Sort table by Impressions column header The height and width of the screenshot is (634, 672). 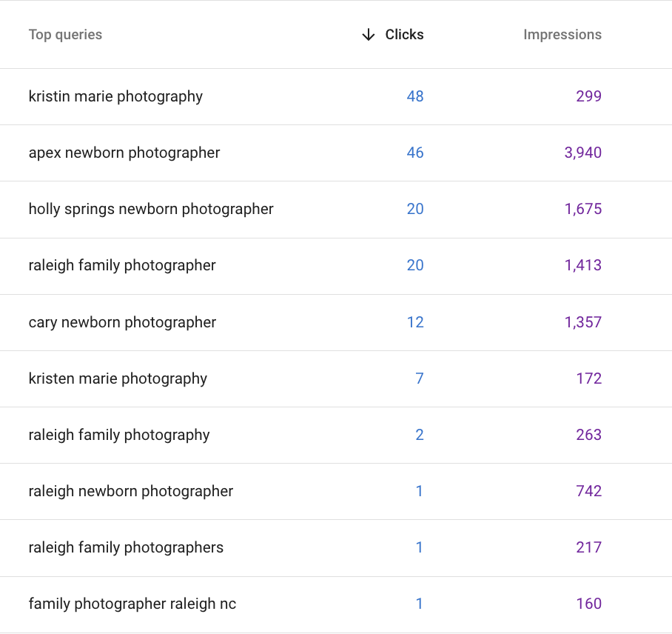click(x=562, y=35)
